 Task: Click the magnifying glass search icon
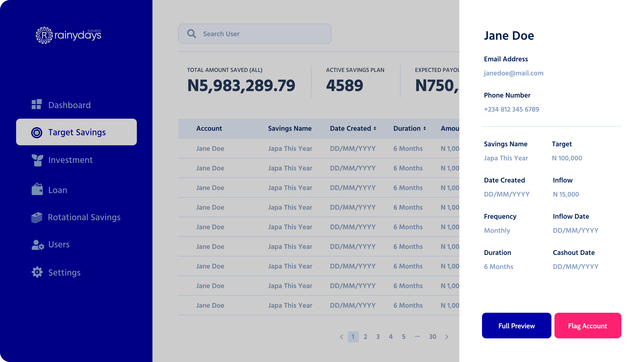click(x=192, y=34)
